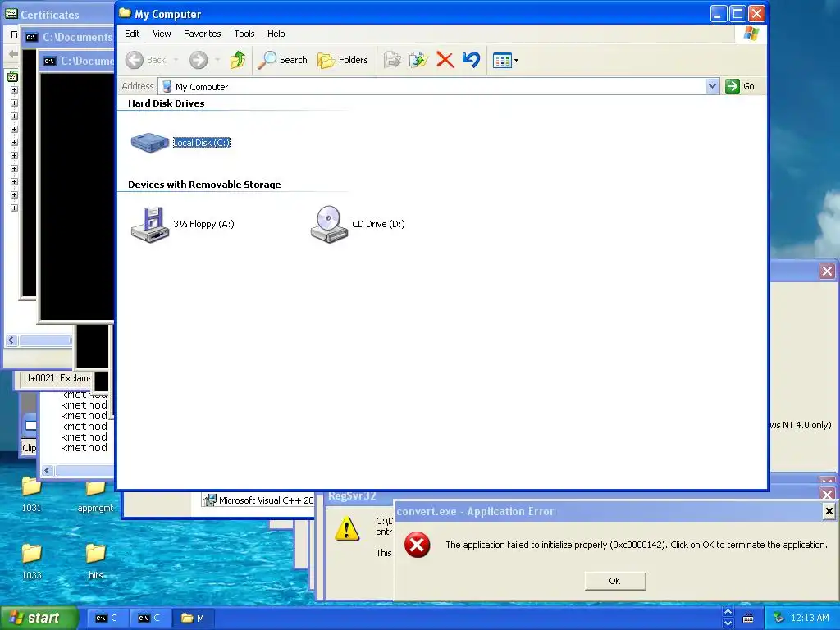The width and height of the screenshot is (840, 630).
Task: Click the 12:13 AM system clock
Action: (810, 619)
